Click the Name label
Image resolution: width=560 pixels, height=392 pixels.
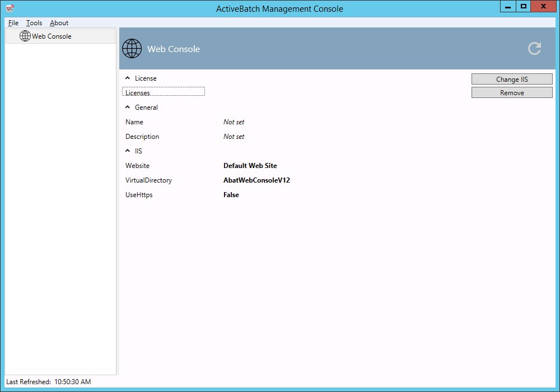(134, 122)
